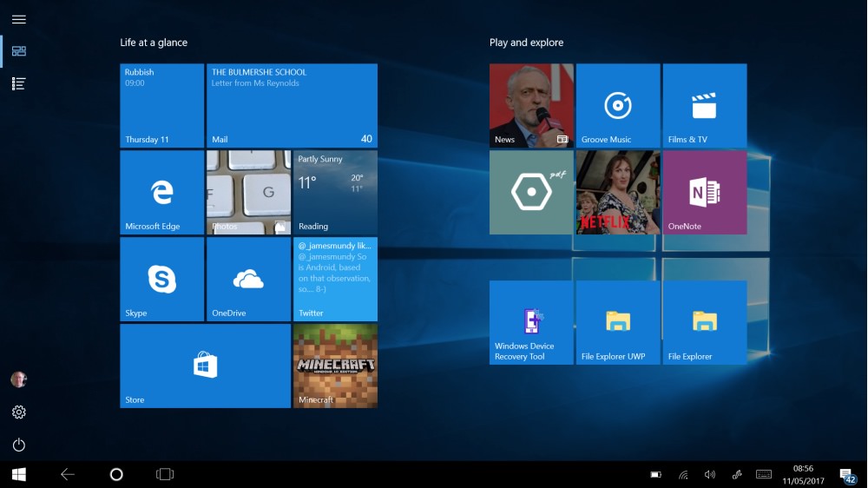This screenshot has height=488, width=868.
Task: Open the Mail tile with 40 unread
Action: pyautogui.click(x=293, y=105)
